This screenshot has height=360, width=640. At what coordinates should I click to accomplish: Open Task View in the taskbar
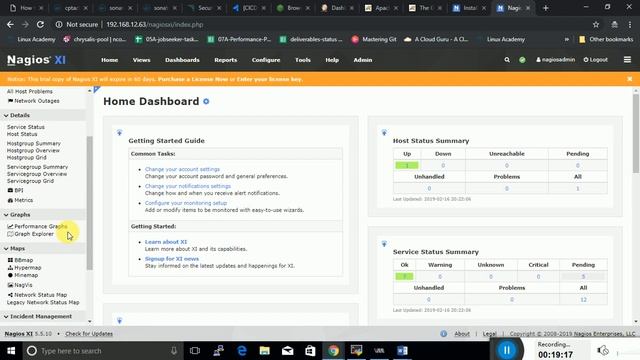pyautogui.click(x=195, y=351)
